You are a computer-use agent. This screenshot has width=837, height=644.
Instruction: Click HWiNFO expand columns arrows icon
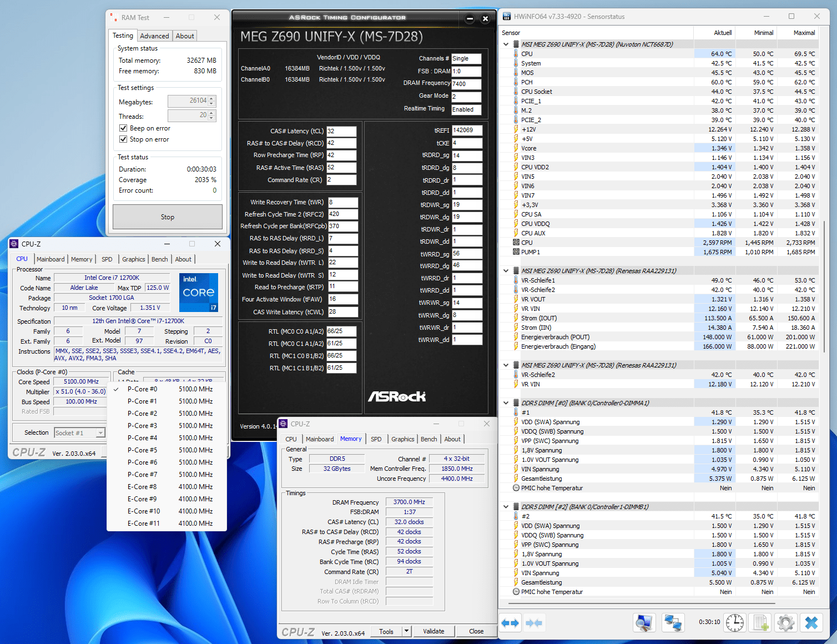pyautogui.click(x=510, y=623)
